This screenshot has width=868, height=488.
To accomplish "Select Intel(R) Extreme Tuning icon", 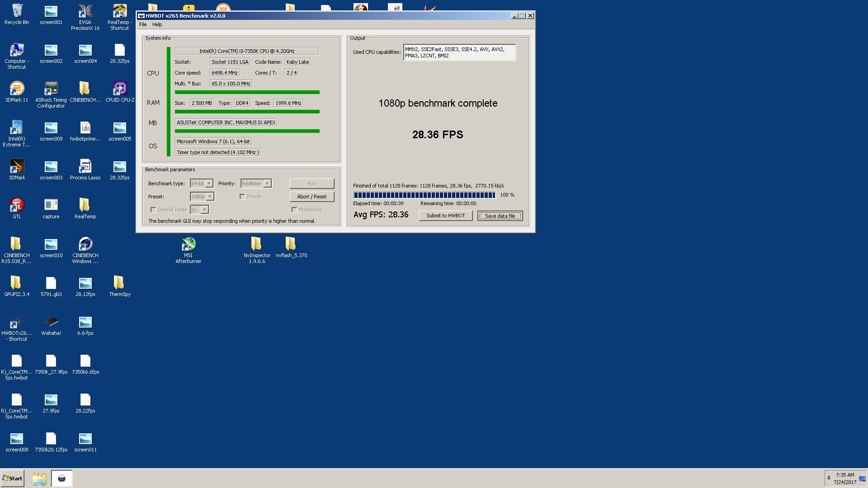I will [x=17, y=133].
